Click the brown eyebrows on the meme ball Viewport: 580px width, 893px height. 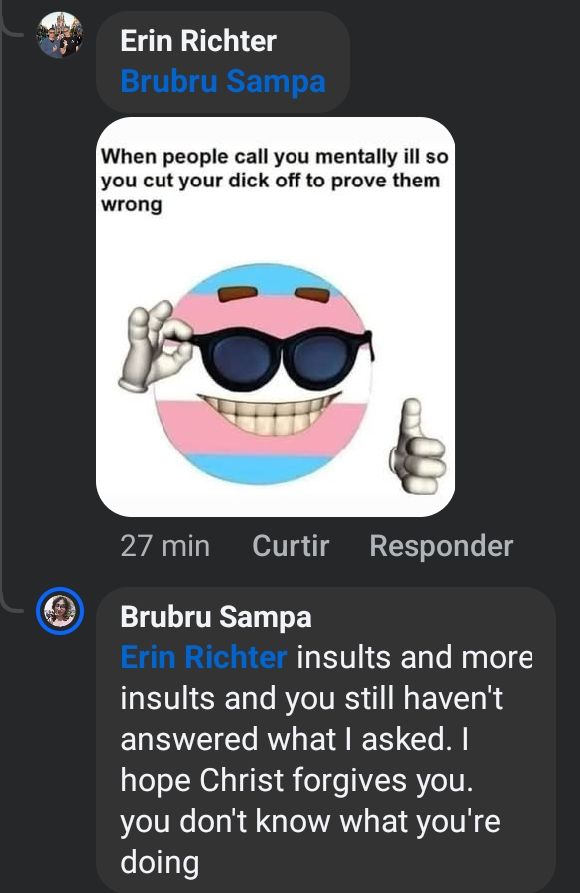tap(274, 294)
